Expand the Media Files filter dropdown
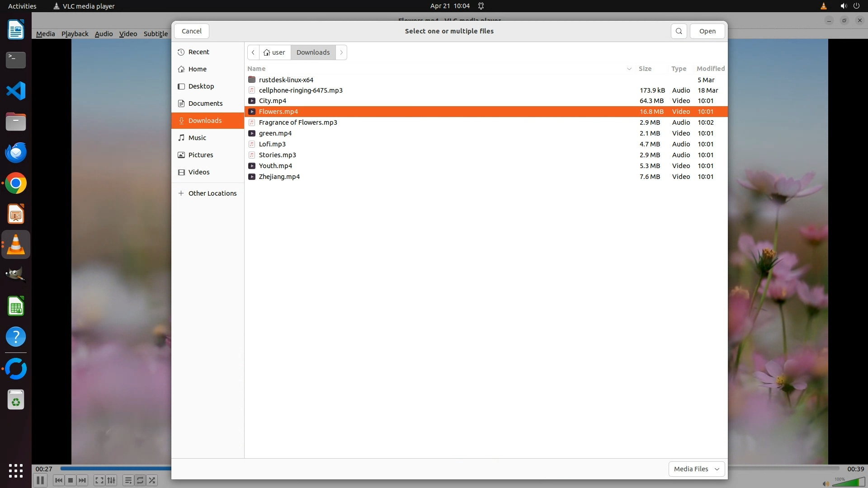Screen dimensions: 868x488 tap(696, 469)
